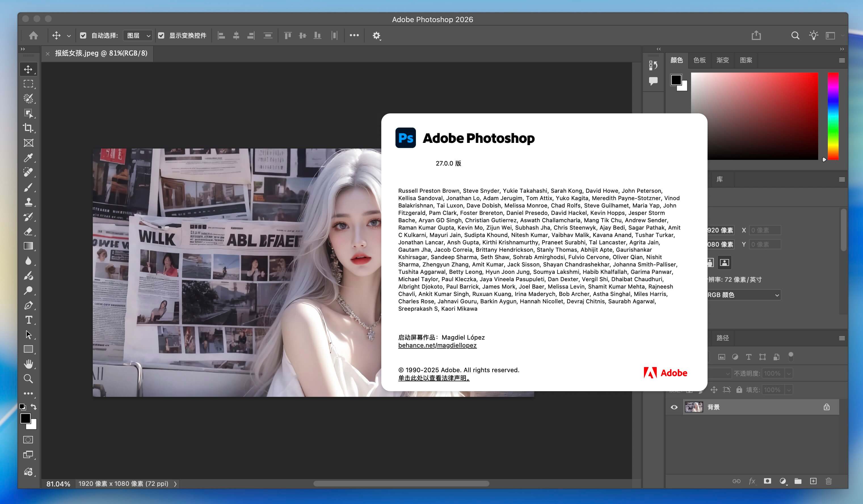Click the 单击此处以查看法律声明 link
Image resolution: width=863 pixels, height=504 pixels.
(x=433, y=378)
